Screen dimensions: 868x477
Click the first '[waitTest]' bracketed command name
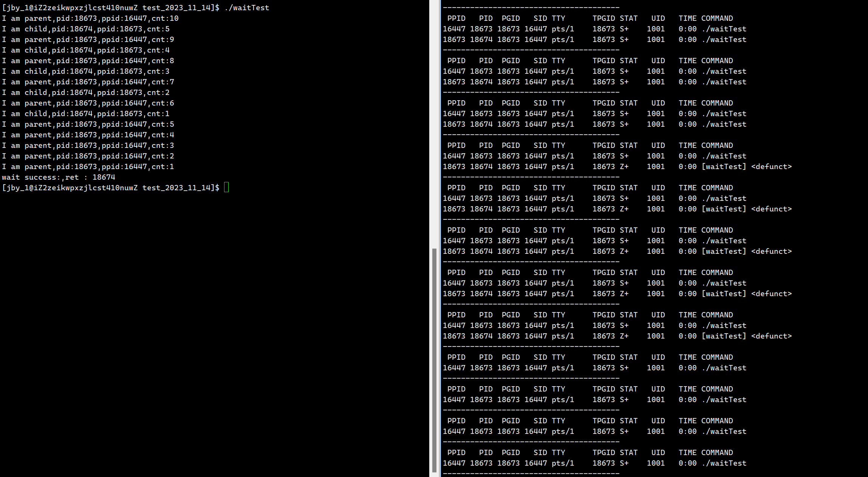724,166
